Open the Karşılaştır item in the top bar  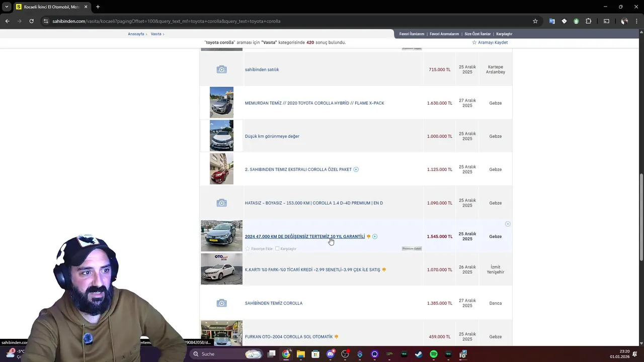(504, 34)
